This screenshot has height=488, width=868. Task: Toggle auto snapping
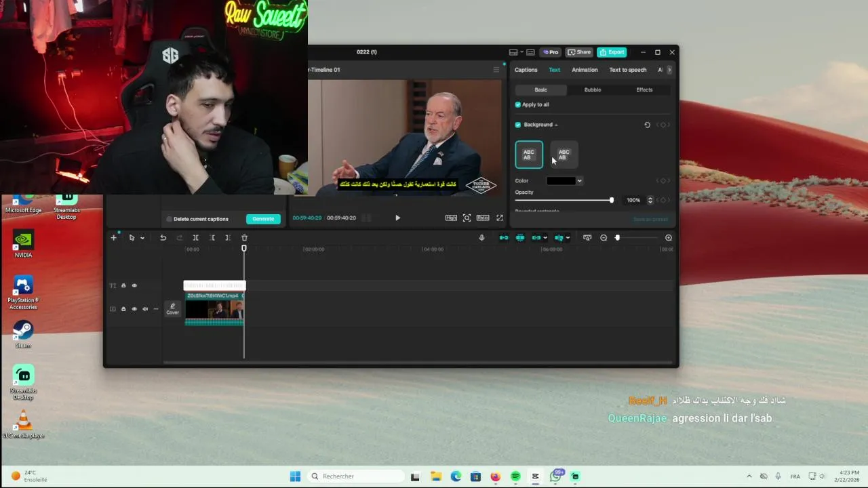pos(520,238)
